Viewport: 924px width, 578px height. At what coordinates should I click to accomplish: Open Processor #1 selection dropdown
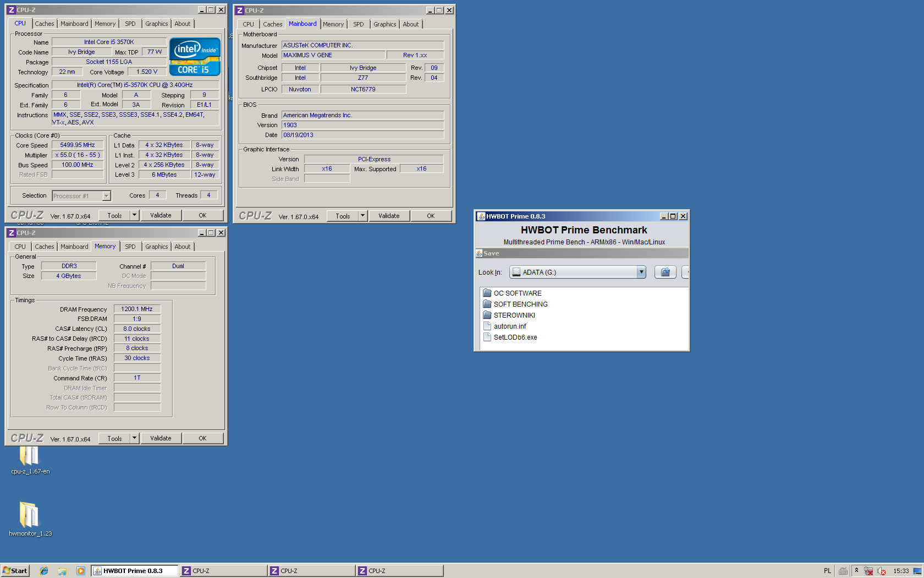(106, 196)
